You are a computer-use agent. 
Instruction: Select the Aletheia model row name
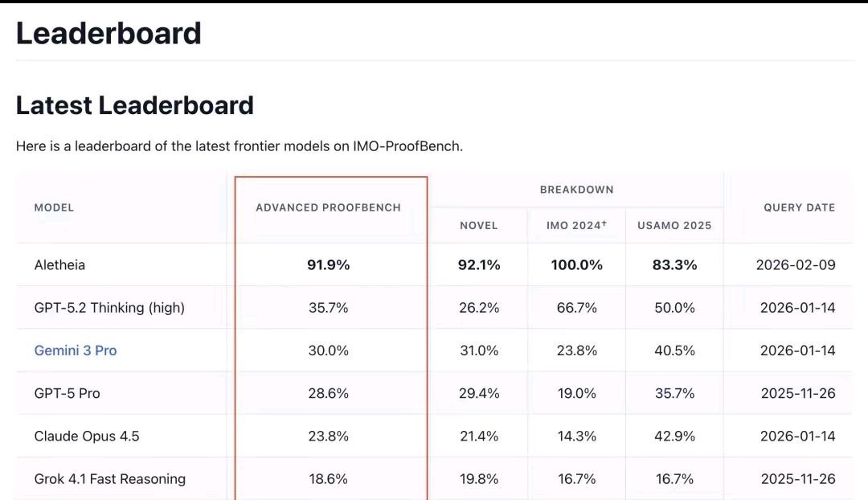pos(59,264)
